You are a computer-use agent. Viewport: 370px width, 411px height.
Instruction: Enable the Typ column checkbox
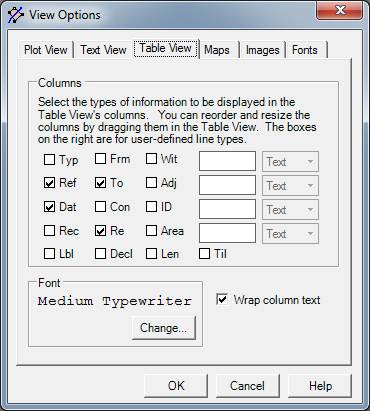[x=49, y=159]
